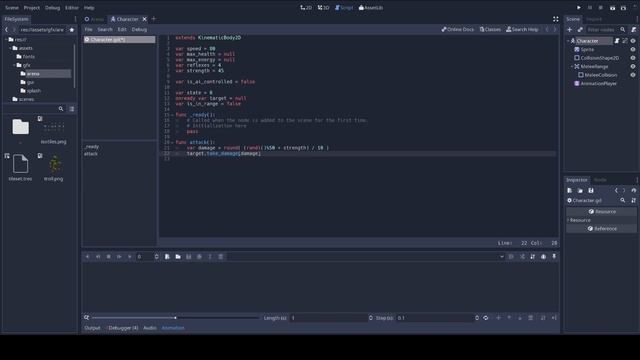Viewport: 640px width, 360px height.
Task: Play the animation backwards from end
Action: pos(98,257)
